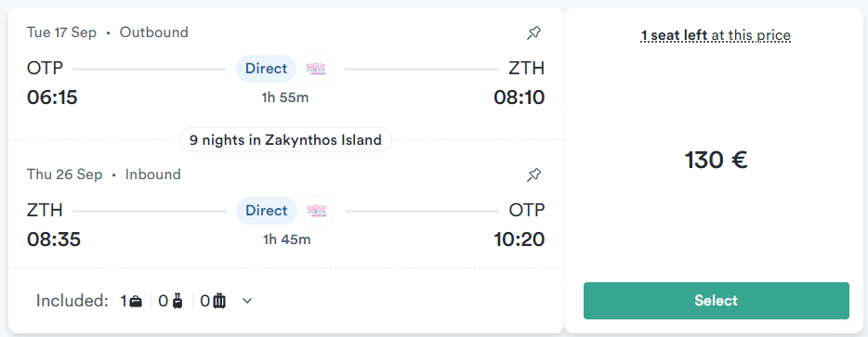
Task: Click the '9 nights in Zakynthos Island' label
Action: coord(285,139)
